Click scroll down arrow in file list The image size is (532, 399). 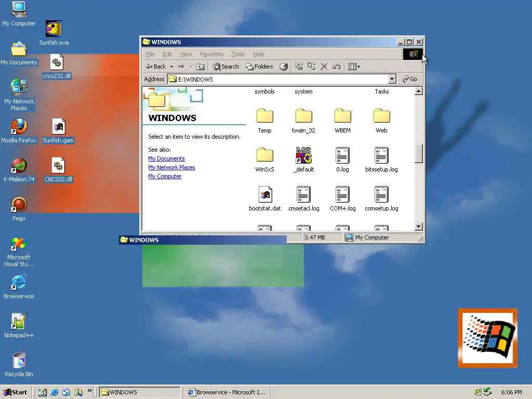(419, 227)
